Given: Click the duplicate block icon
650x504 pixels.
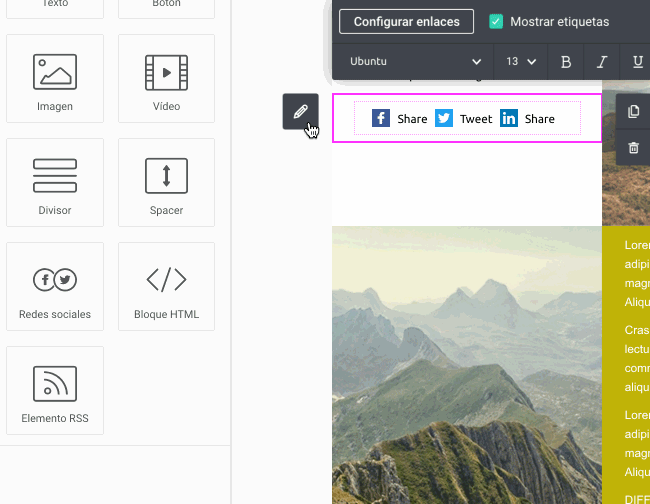Looking at the screenshot, I should pyautogui.click(x=633, y=111).
